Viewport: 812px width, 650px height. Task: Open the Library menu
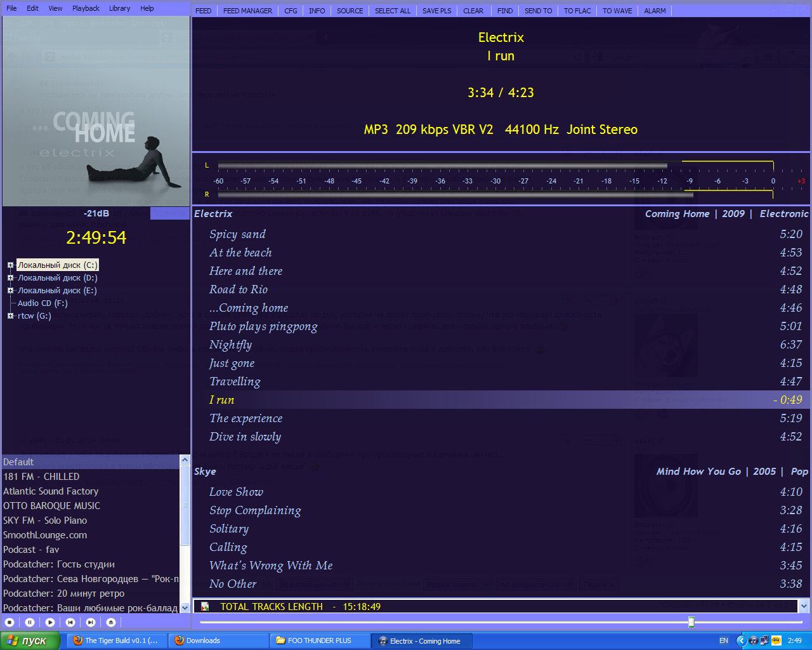point(119,8)
